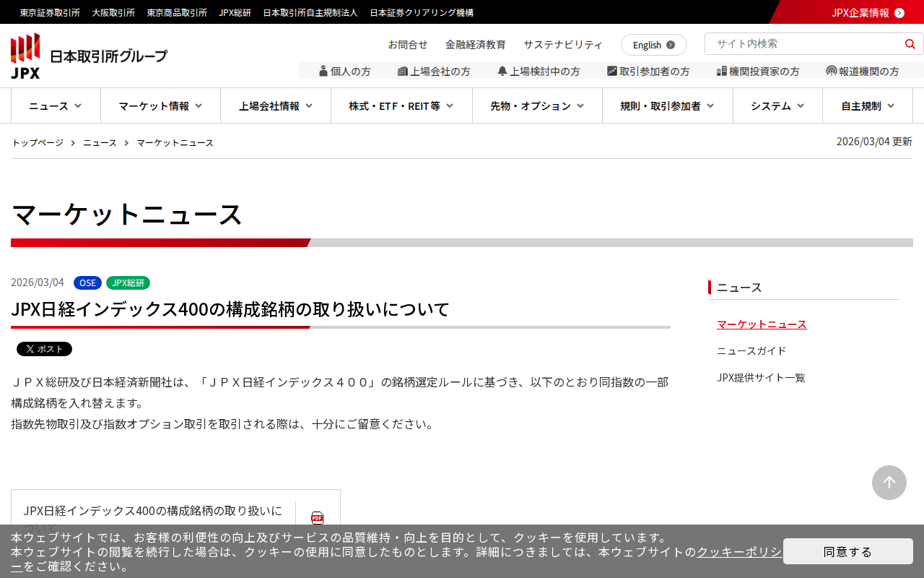Expand the システム menu
The width and height of the screenshot is (924, 578).
(x=777, y=105)
